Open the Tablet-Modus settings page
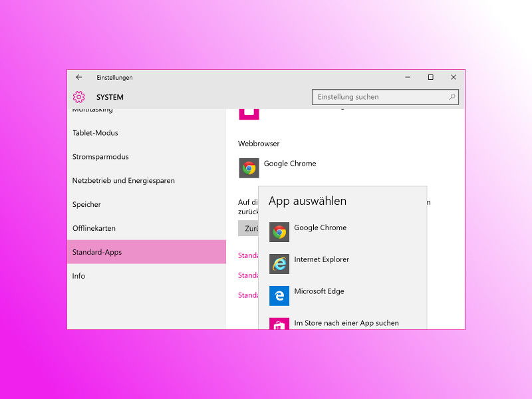 pyautogui.click(x=146, y=133)
